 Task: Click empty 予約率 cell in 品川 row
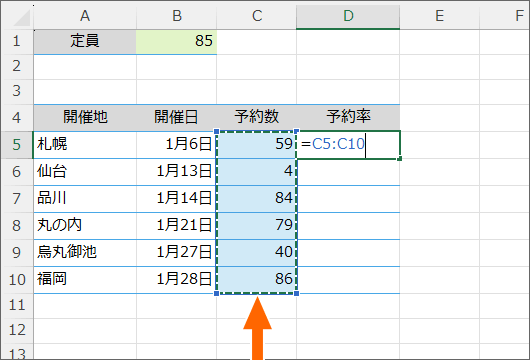coord(348,199)
